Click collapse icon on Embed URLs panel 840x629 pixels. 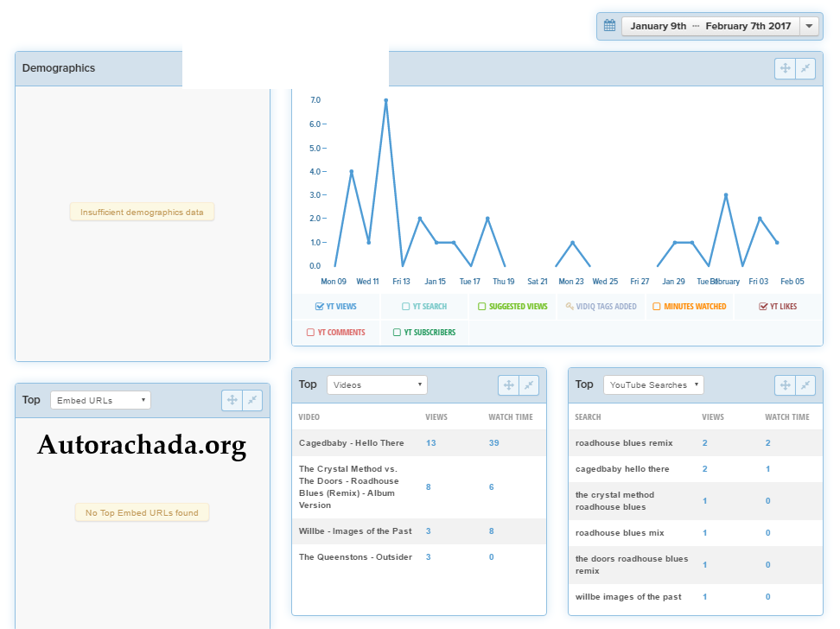[252, 400]
